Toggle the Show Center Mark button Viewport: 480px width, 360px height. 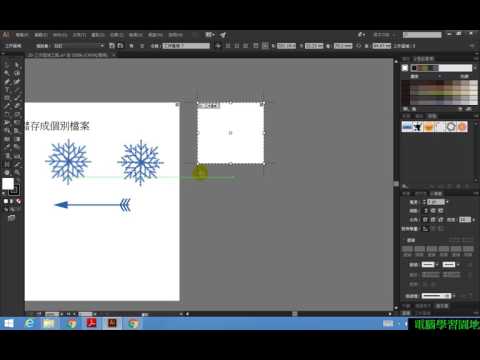coord(228,46)
